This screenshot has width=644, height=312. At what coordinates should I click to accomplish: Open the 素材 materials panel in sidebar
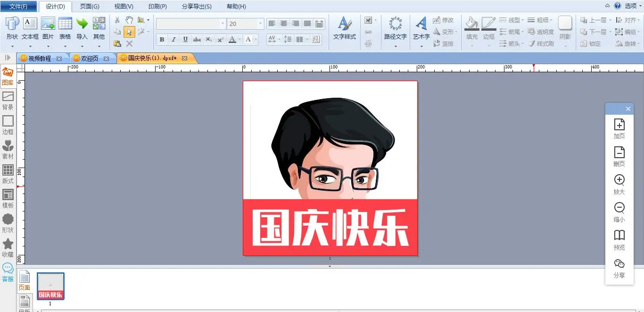coord(8,150)
